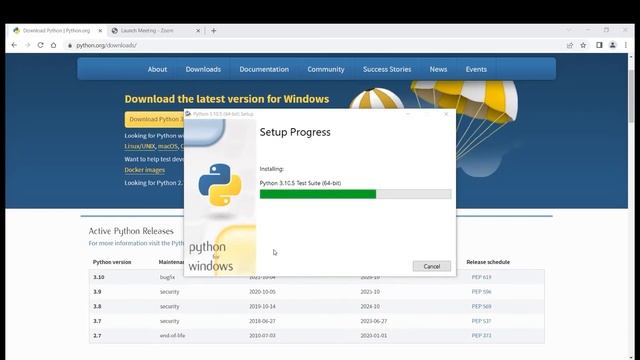Viewport: 640px width, 360px height.
Task: Open the PEP 569 release schedule link
Action: click(481, 307)
